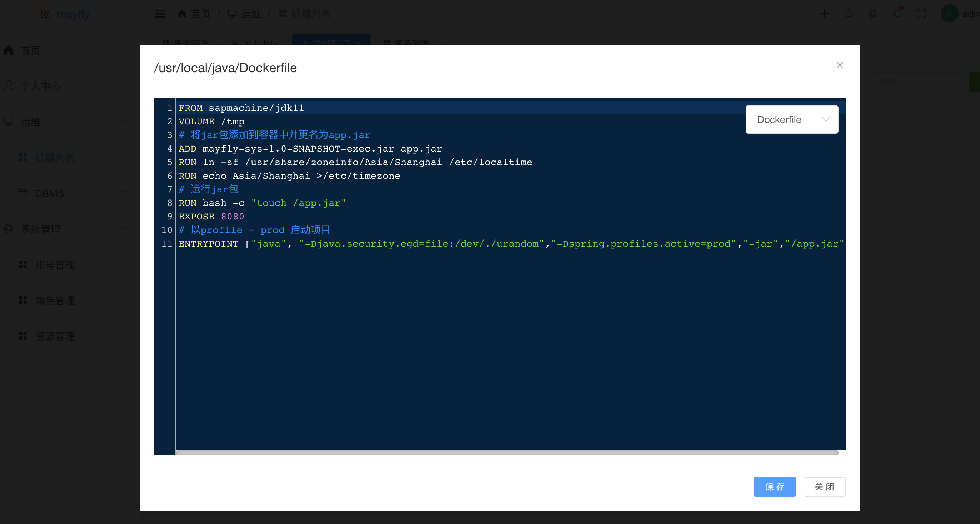The height and width of the screenshot is (524, 980).
Task: Click the search icon in top bar
Action: pyautogui.click(x=849, y=14)
